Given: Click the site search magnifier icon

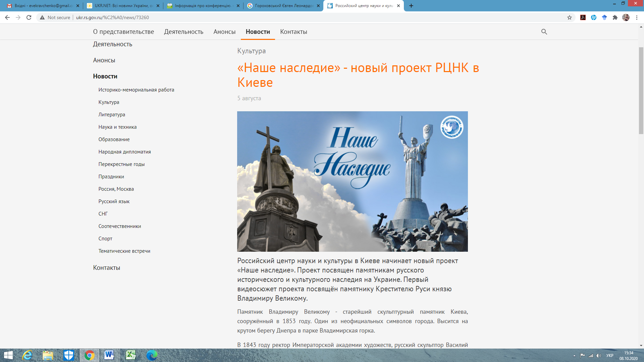Looking at the screenshot, I should (x=544, y=32).
